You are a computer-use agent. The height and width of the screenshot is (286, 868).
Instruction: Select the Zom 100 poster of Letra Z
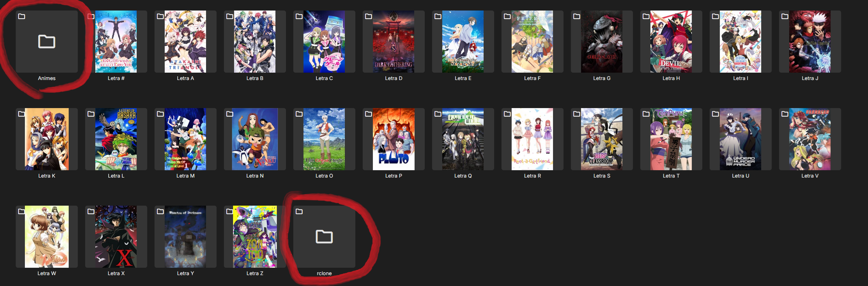(x=255, y=237)
